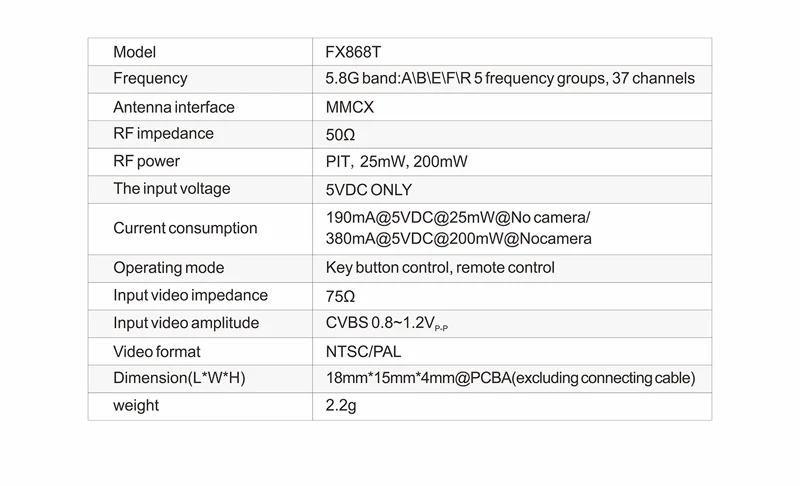The image size is (800, 486).
Task: Click the Frequency row label
Action: 150,79
